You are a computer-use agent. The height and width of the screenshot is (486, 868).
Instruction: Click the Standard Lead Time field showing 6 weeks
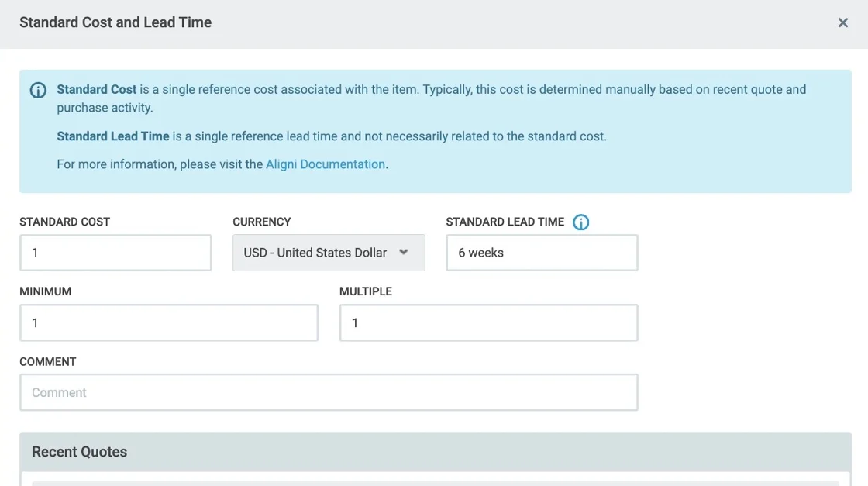click(x=542, y=253)
